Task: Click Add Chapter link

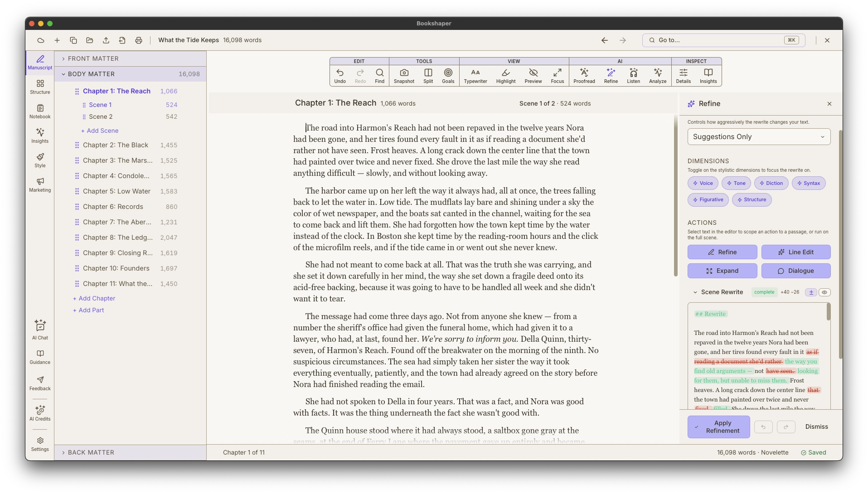Action: tap(94, 298)
